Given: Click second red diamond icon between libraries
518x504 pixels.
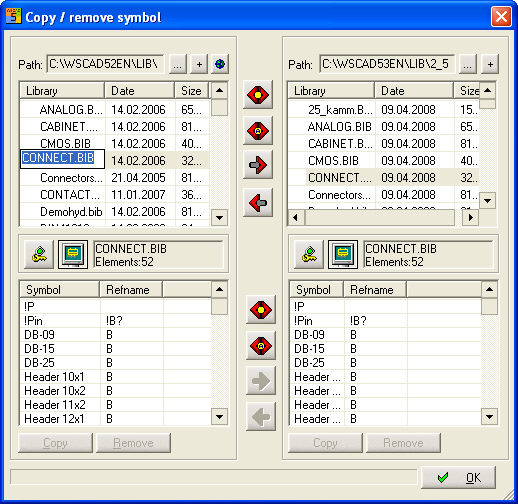Looking at the screenshot, I should point(258,130).
